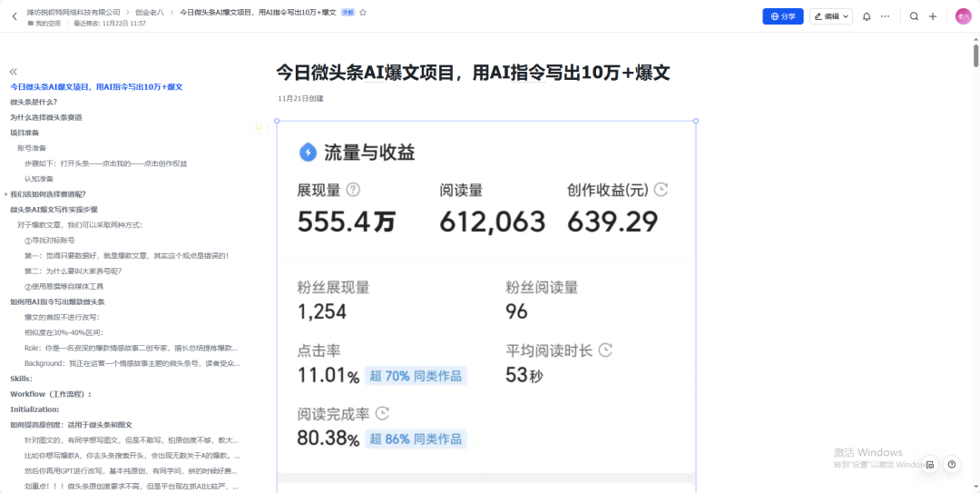Image resolution: width=980 pixels, height=493 pixels.
Task: Click the vertical scrollbar thumb at right
Action: coord(975,55)
